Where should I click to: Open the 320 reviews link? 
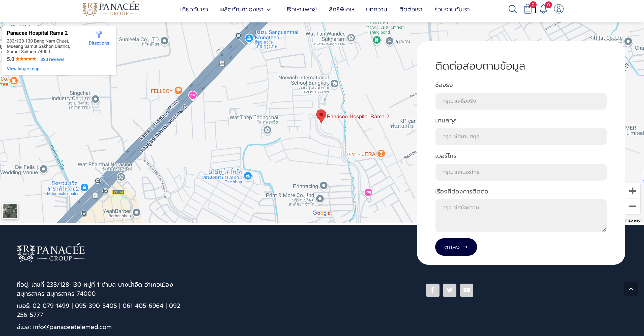pos(52,59)
